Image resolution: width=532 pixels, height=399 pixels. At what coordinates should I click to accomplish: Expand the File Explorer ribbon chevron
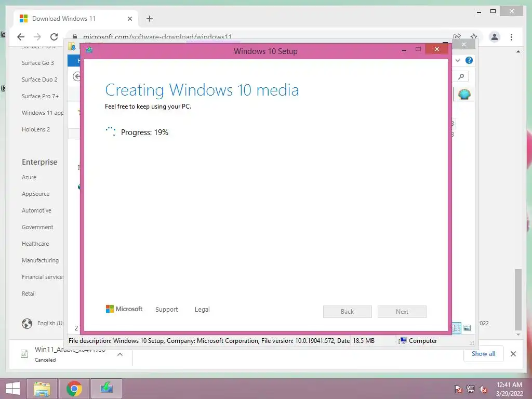[x=458, y=60]
